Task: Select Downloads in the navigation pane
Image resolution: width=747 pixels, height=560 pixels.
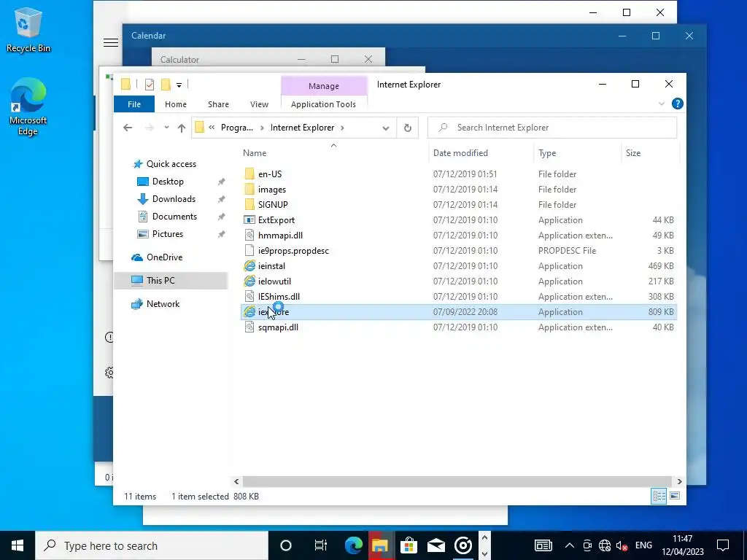Action: pos(174,199)
